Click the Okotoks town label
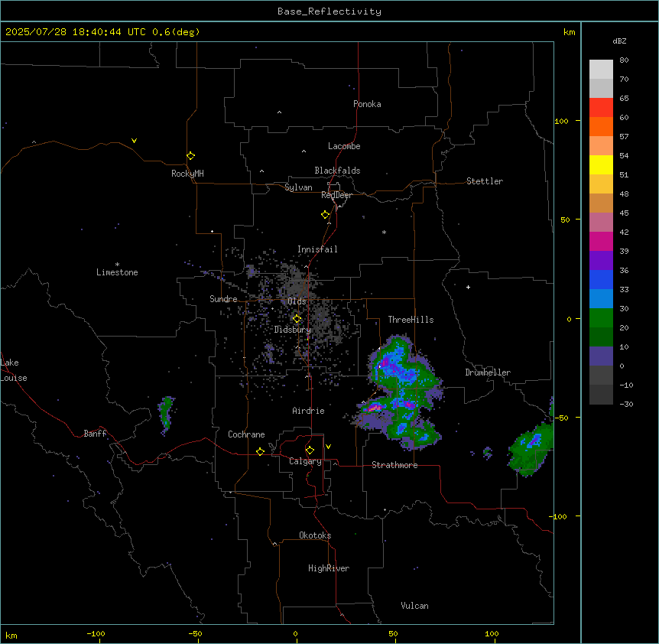 [x=315, y=535]
